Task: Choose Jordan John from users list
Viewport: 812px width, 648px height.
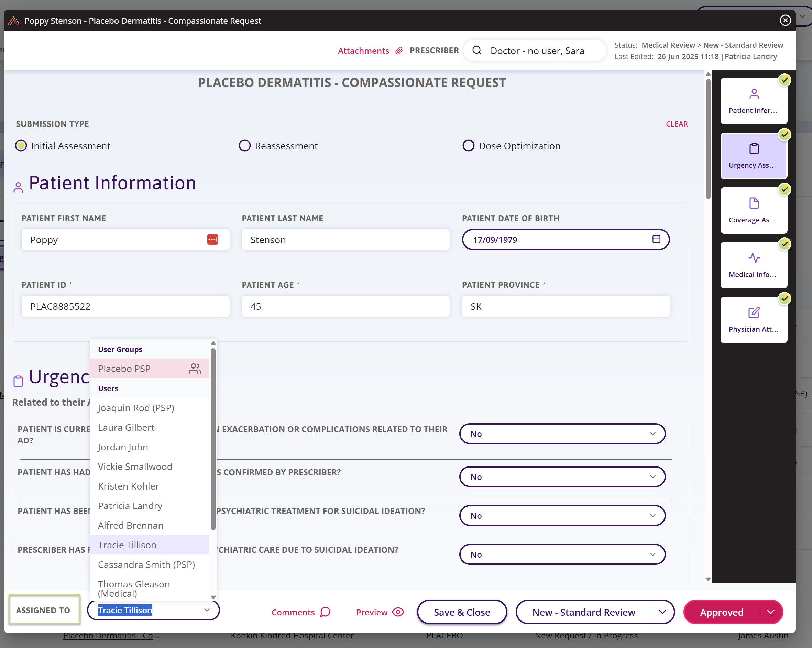Action: pyautogui.click(x=150, y=447)
